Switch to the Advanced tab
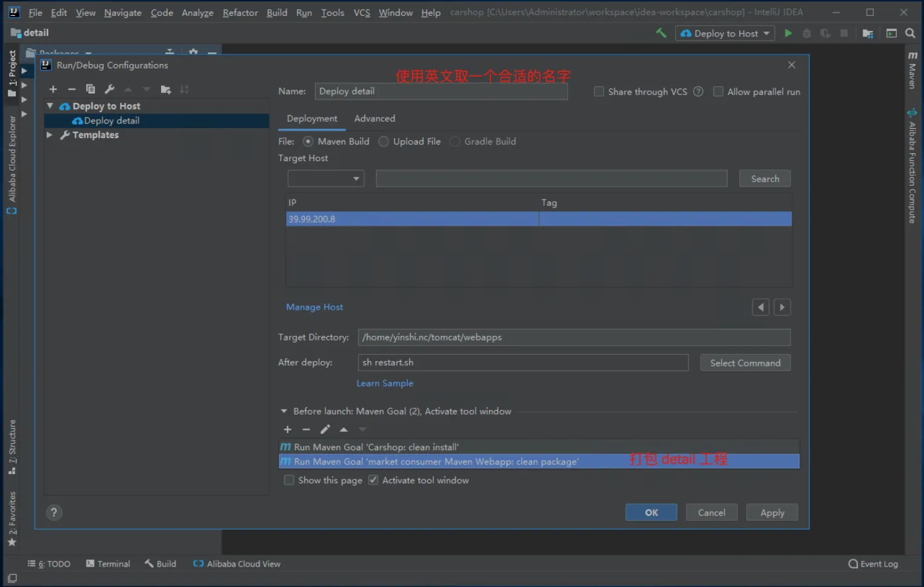 [x=375, y=118]
